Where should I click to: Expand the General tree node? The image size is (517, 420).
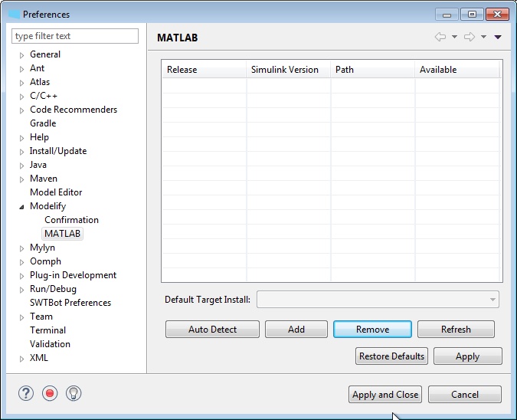pyautogui.click(x=21, y=55)
